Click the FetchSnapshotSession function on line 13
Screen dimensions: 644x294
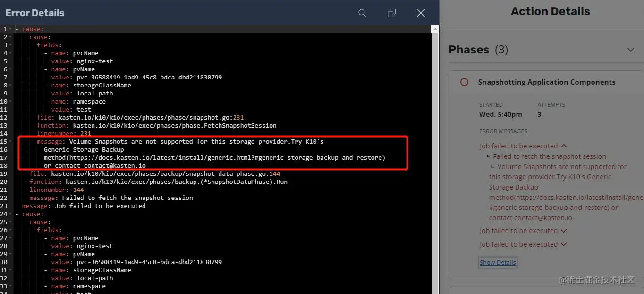[175, 126]
